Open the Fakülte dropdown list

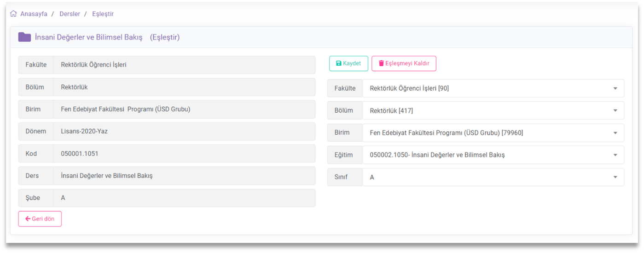click(x=493, y=88)
